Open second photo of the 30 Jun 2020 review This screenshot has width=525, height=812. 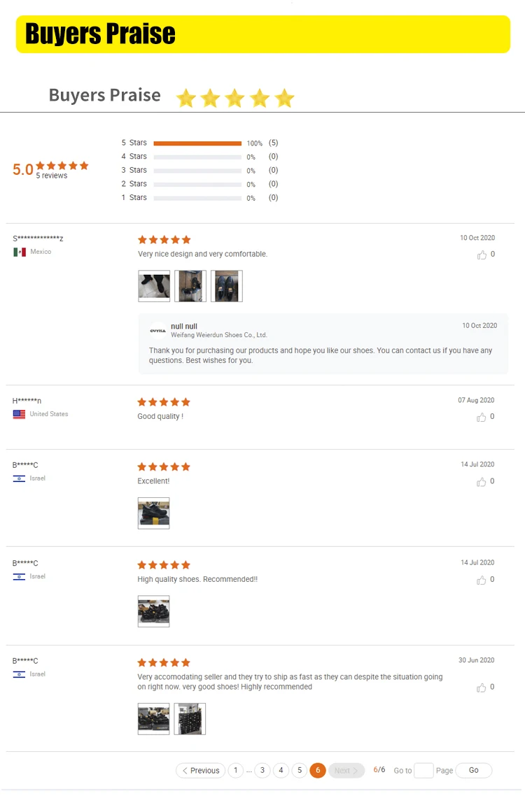[x=190, y=719]
